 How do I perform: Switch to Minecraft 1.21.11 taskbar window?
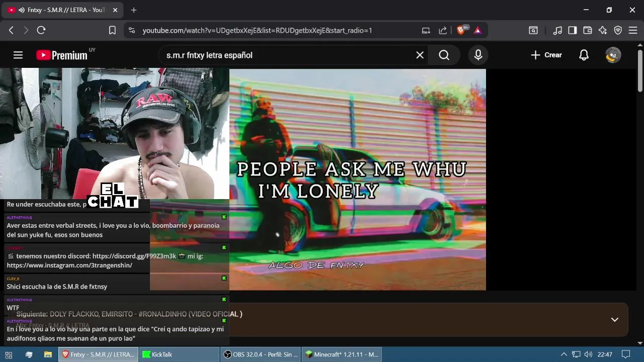[x=342, y=354]
